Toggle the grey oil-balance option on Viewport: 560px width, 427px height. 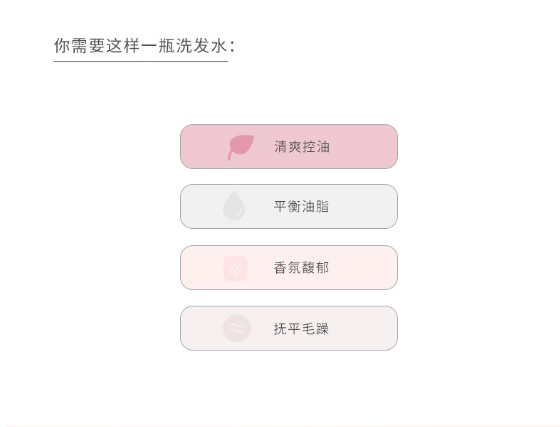pyautogui.click(x=289, y=206)
